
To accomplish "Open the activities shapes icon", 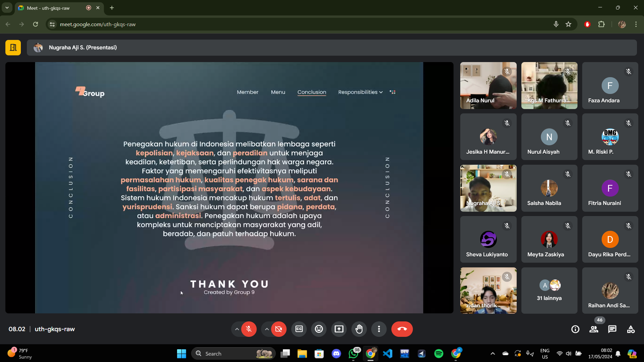I will point(631,329).
